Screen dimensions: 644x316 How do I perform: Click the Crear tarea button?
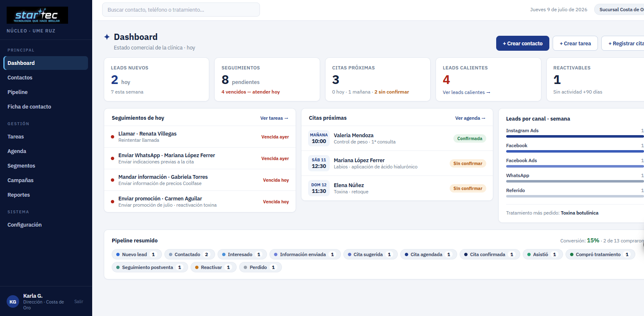[x=575, y=43]
